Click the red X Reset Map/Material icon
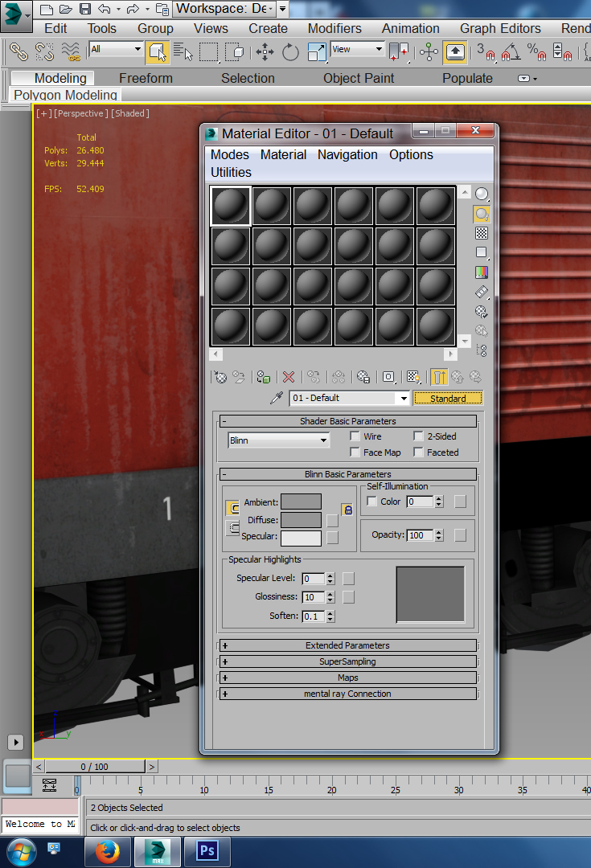 (x=289, y=378)
